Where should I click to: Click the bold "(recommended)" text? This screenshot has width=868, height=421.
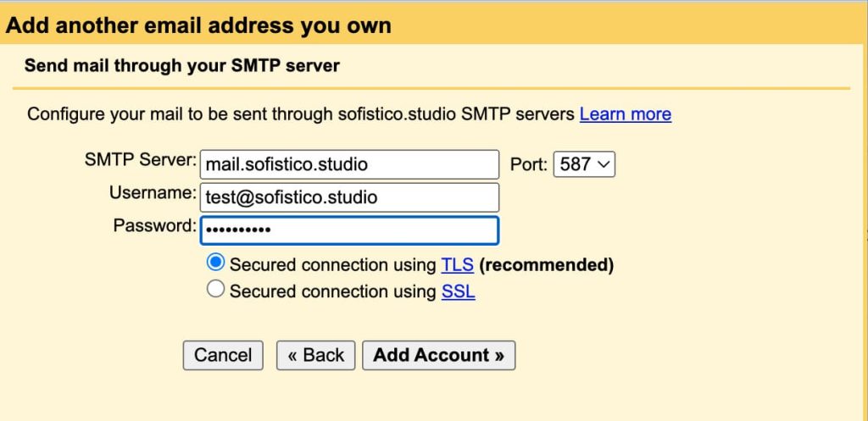click(546, 265)
